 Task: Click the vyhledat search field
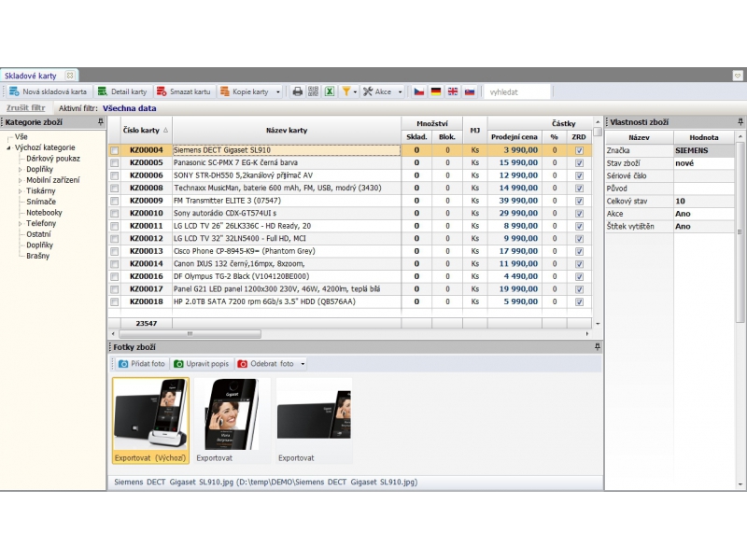click(x=515, y=91)
